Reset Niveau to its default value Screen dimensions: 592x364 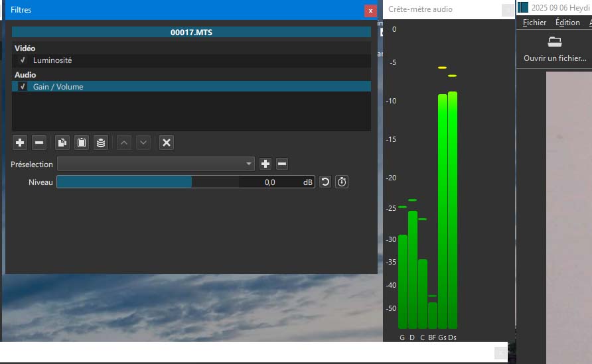click(325, 182)
